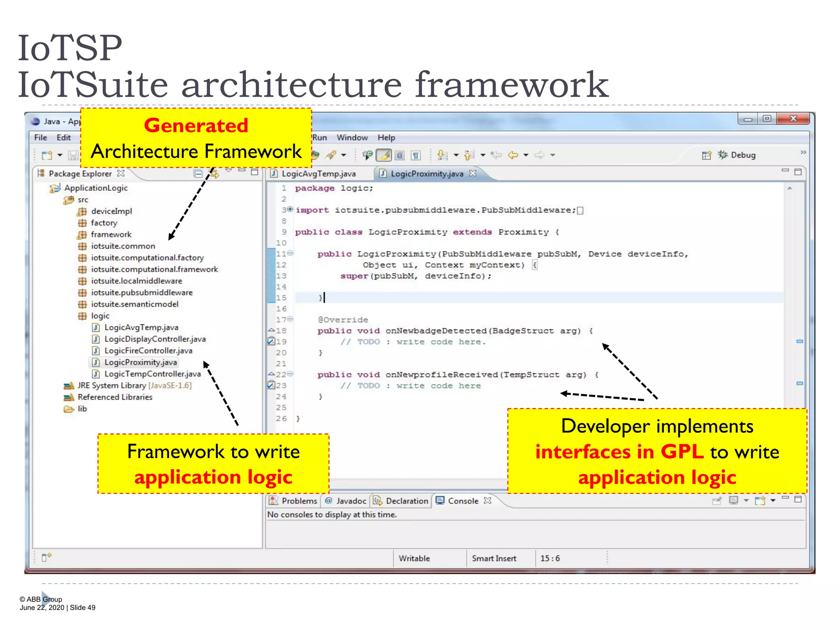The height and width of the screenshot is (630, 840).
Task: Click Previous Annotation arrow icon
Action: [x=469, y=155]
